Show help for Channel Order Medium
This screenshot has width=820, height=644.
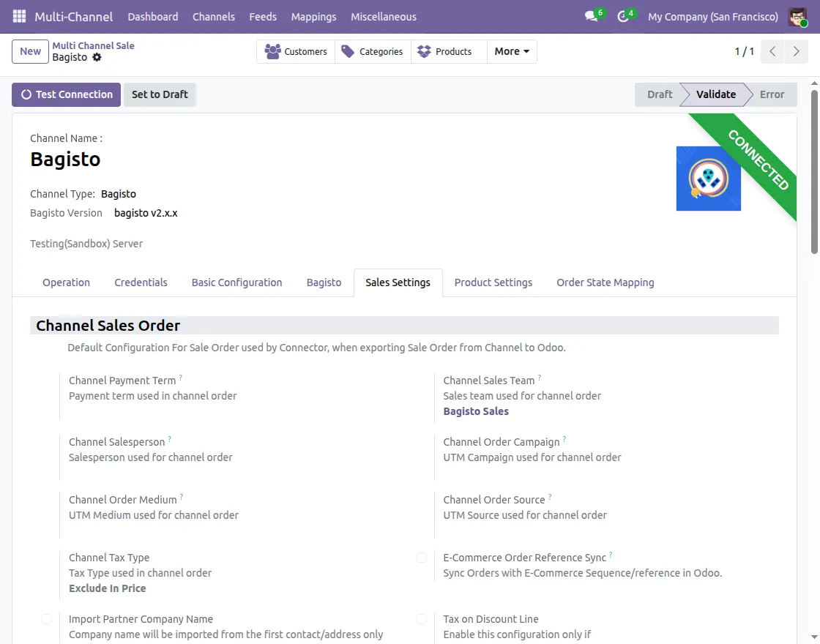182,496
